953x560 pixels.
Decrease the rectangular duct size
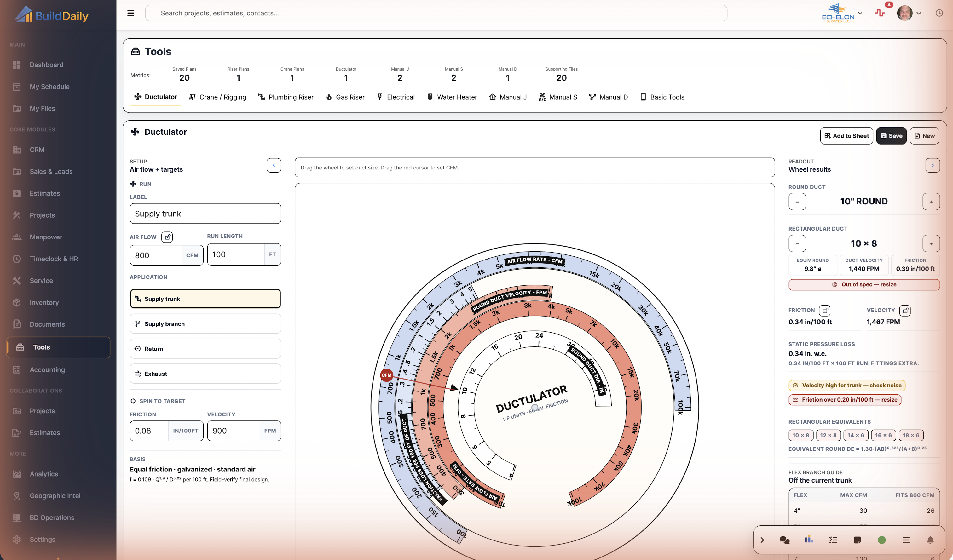797,243
